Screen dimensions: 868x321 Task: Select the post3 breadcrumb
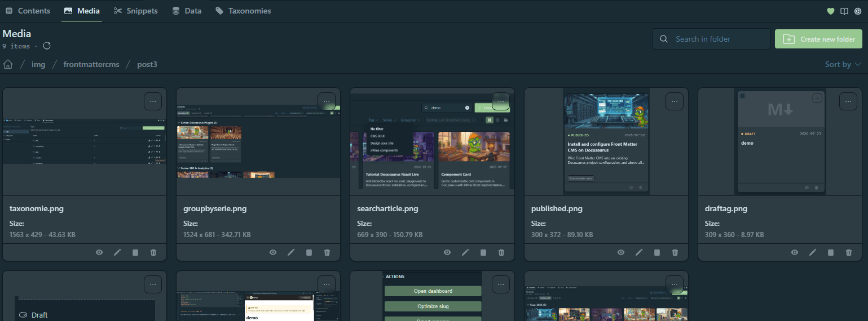click(x=147, y=64)
